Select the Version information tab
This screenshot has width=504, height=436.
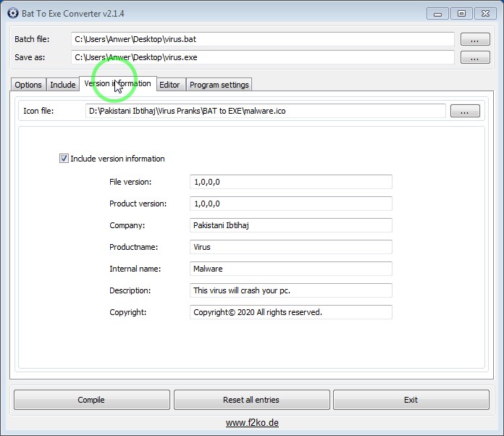click(117, 83)
